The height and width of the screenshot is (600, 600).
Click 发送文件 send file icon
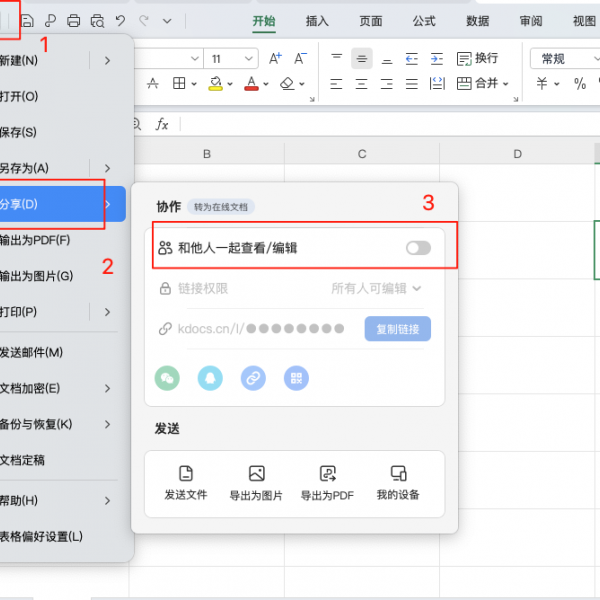click(x=186, y=482)
